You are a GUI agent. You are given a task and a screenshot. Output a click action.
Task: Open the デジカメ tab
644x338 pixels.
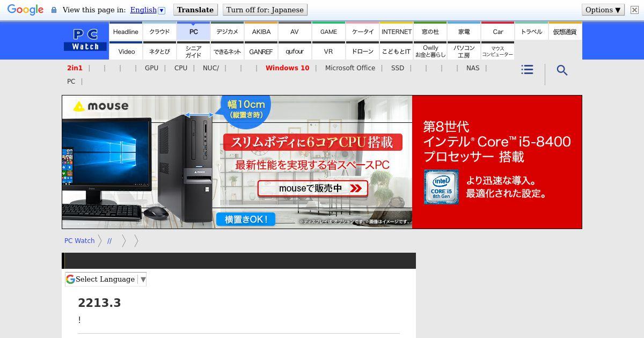pos(227,32)
